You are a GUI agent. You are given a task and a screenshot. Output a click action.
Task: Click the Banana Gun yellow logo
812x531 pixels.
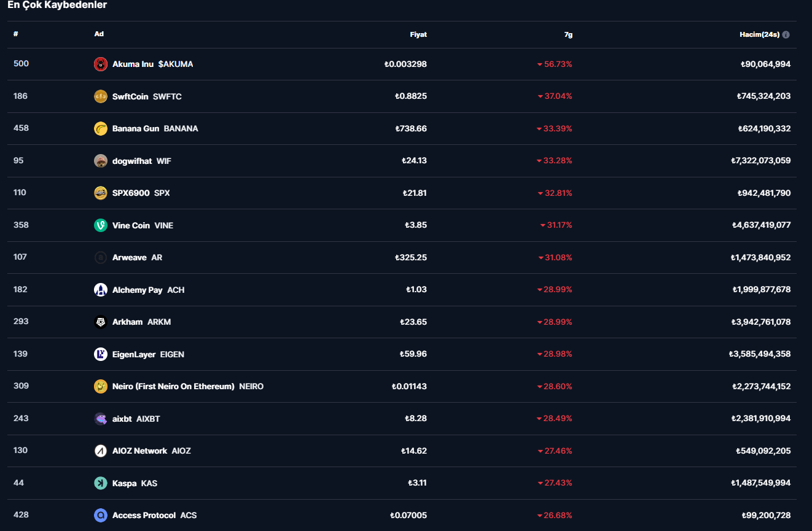pos(101,128)
